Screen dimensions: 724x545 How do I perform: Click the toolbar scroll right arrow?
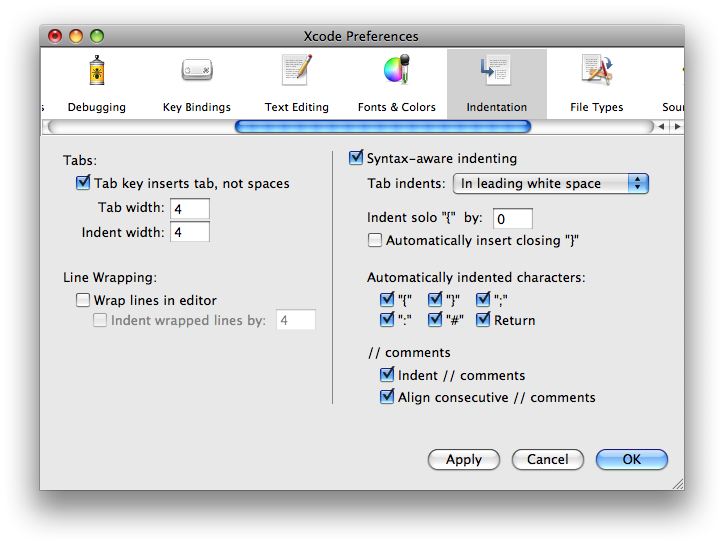677,127
